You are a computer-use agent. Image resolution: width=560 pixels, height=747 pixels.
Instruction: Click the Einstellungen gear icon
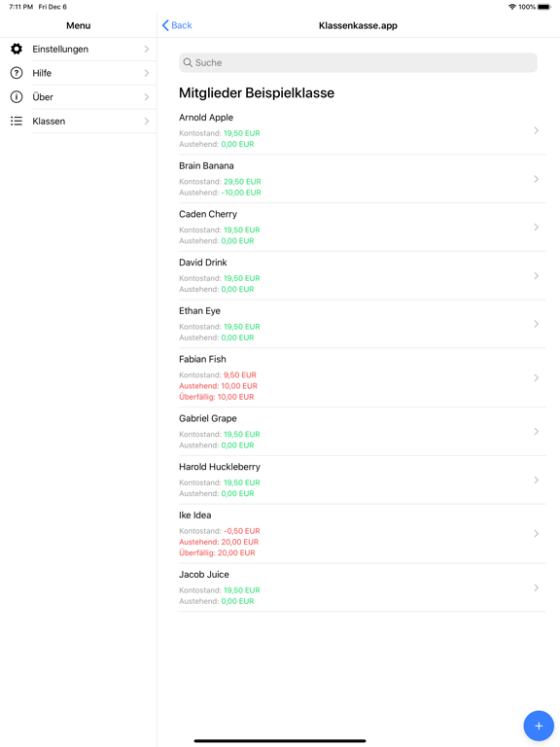point(17,49)
